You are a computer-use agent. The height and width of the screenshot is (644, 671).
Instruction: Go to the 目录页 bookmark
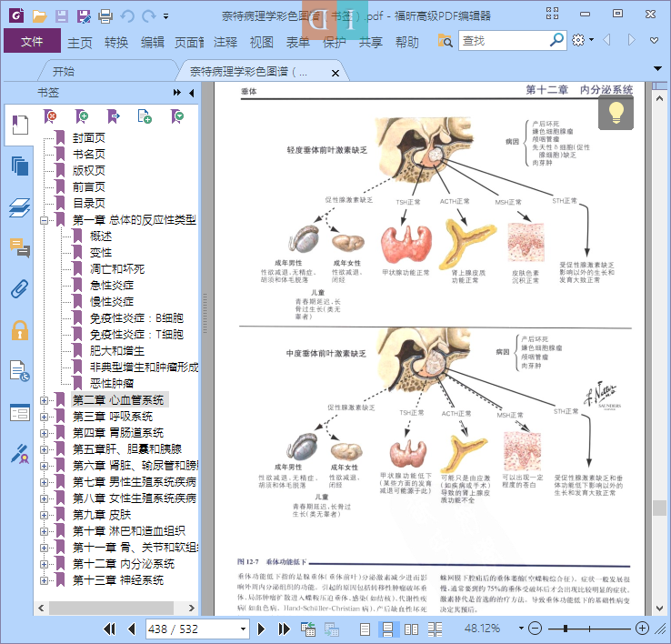88,204
